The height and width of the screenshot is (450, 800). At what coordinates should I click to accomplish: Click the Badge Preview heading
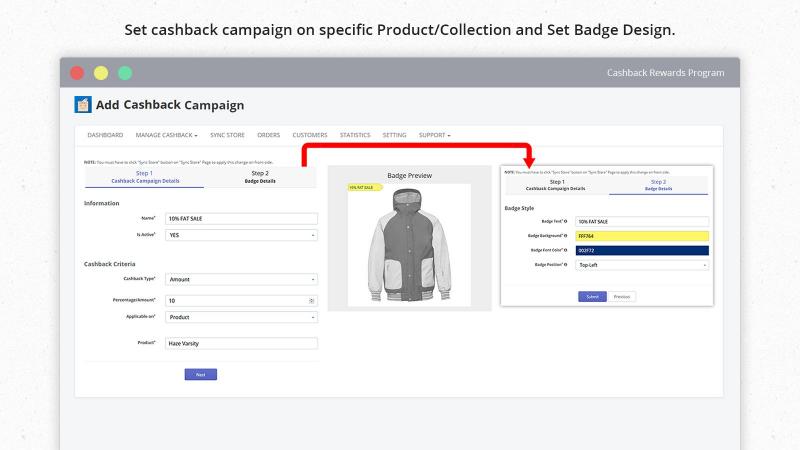click(409, 176)
